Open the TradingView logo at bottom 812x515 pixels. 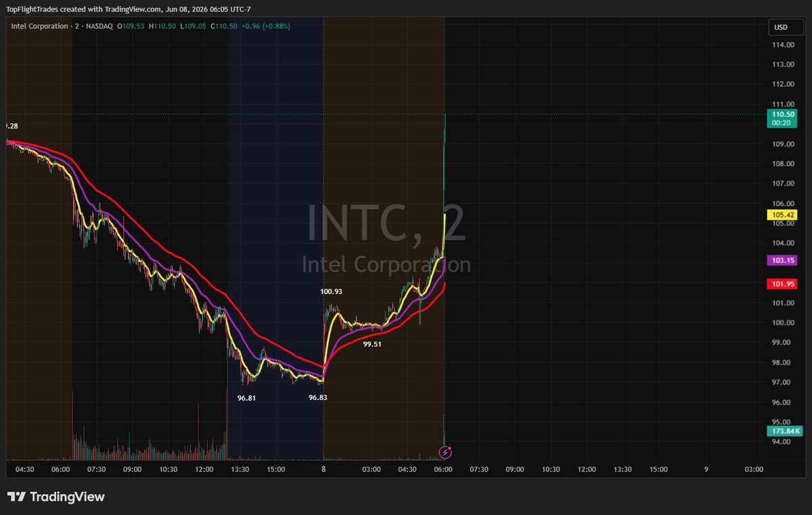pos(56,497)
